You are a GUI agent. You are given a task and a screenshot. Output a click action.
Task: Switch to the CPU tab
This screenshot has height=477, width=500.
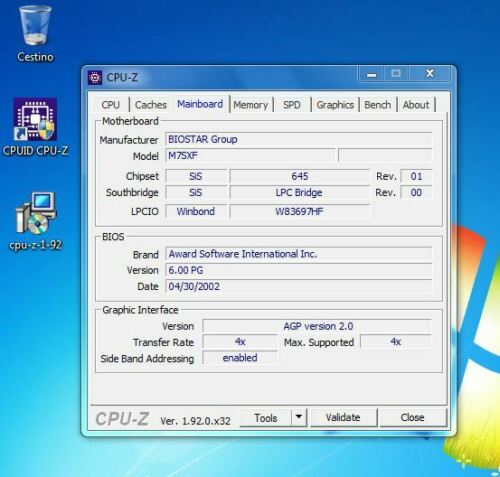click(110, 105)
